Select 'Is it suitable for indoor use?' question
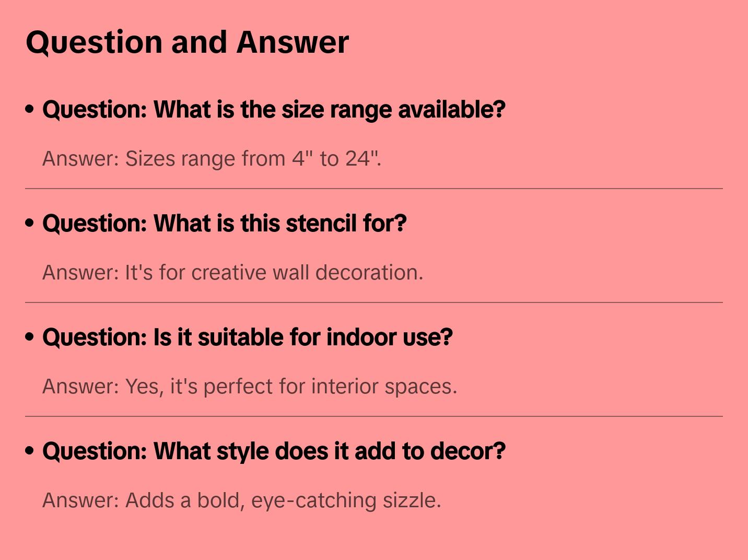 point(247,337)
